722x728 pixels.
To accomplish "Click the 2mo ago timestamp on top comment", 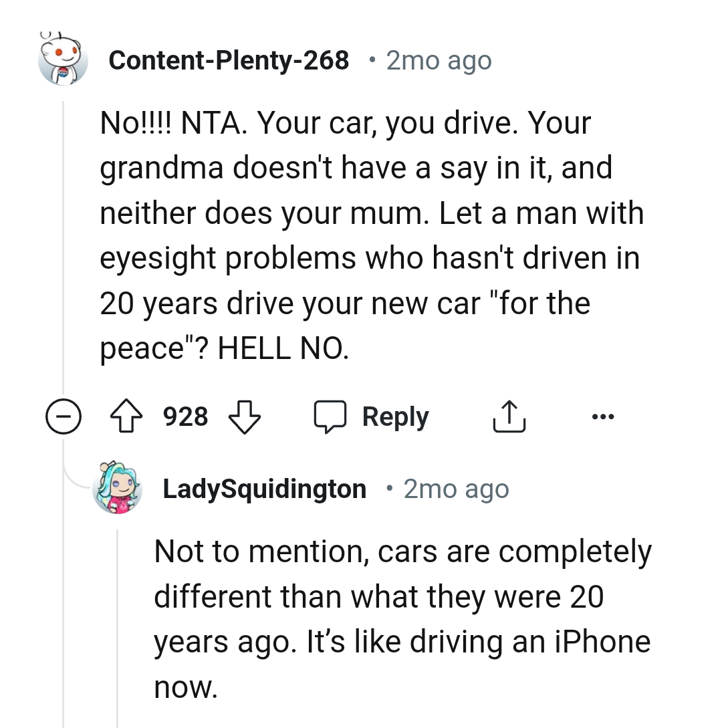I will pyautogui.click(x=438, y=60).
